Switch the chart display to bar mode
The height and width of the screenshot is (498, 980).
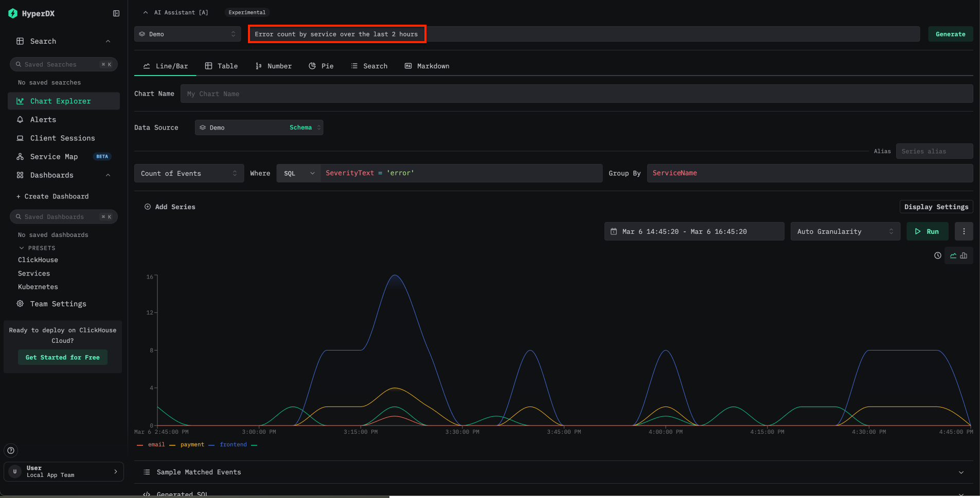click(x=964, y=255)
